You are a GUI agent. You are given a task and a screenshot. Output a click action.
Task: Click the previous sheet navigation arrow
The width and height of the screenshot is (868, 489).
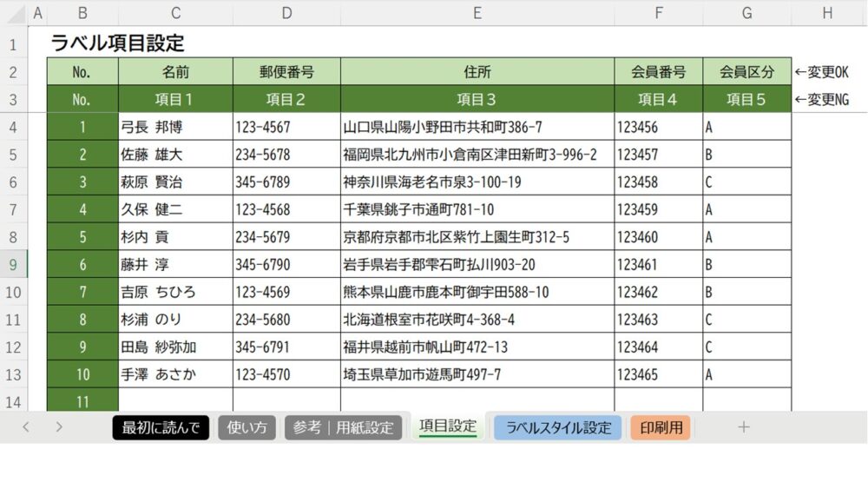click(x=26, y=426)
